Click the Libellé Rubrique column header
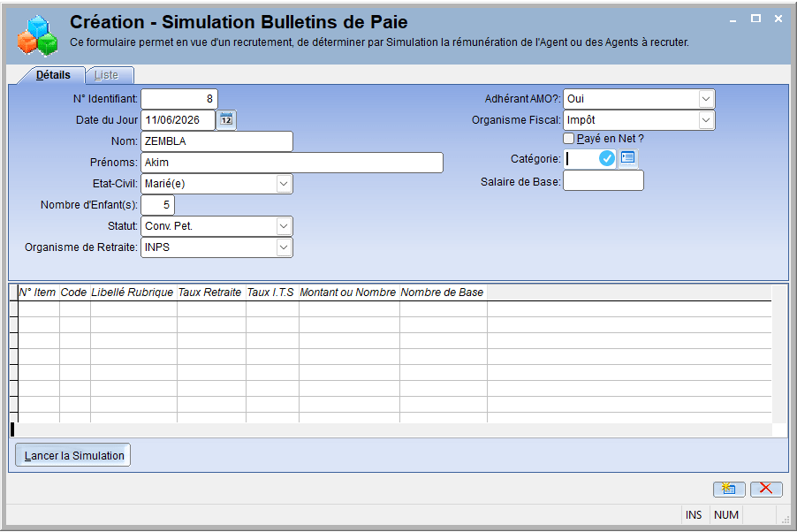 (133, 293)
